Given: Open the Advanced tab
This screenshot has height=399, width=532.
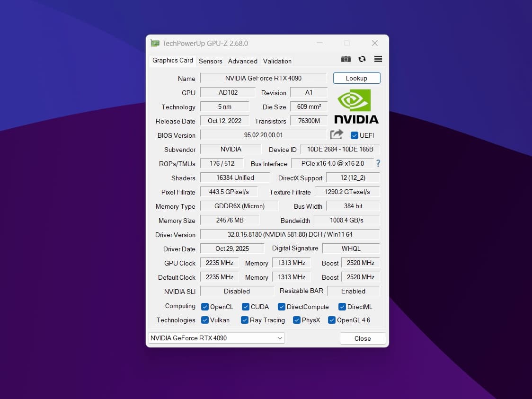Looking at the screenshot, I should tap(243, 61).
